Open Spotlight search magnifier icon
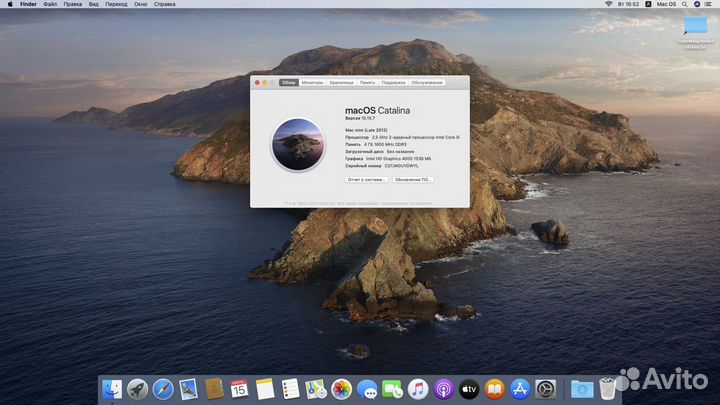 [685, 4]
